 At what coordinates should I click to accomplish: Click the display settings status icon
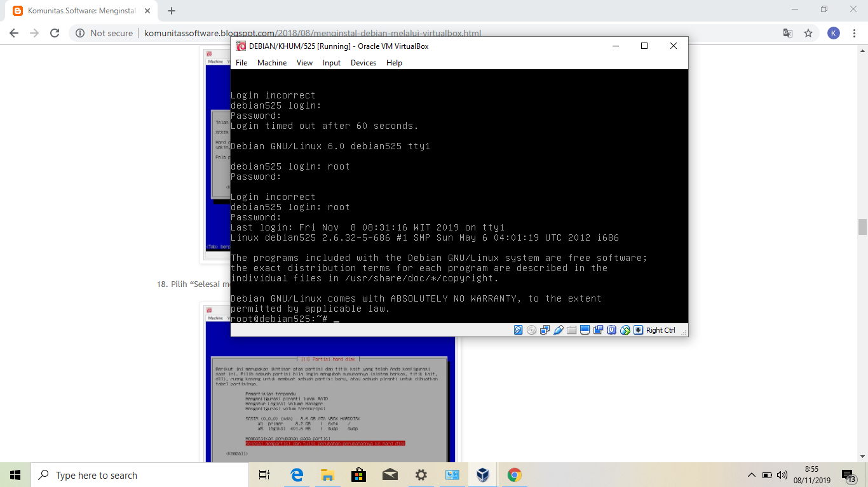(585, 330)
